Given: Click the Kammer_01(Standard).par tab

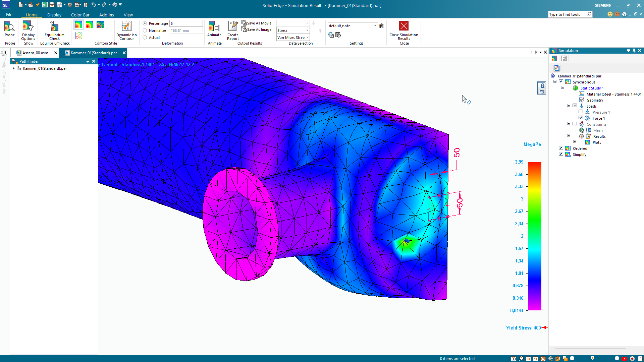Looking at the screenshot, I should click(93, 52).
